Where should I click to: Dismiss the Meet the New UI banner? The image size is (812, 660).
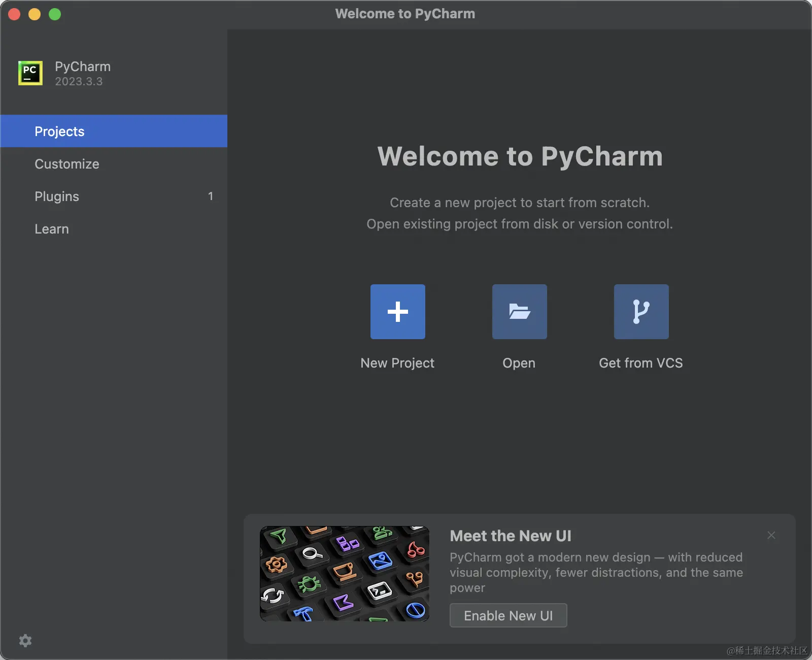click(x=771, y=535)
